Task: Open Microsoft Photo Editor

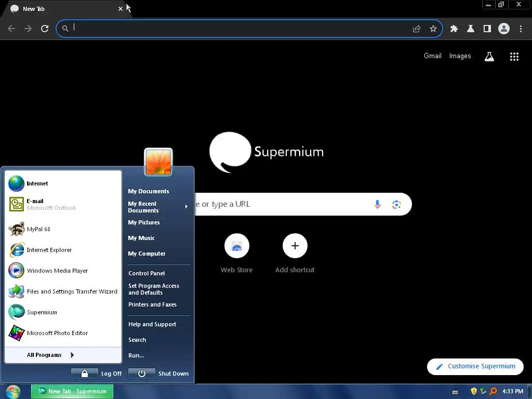Action: coord(63,333)
